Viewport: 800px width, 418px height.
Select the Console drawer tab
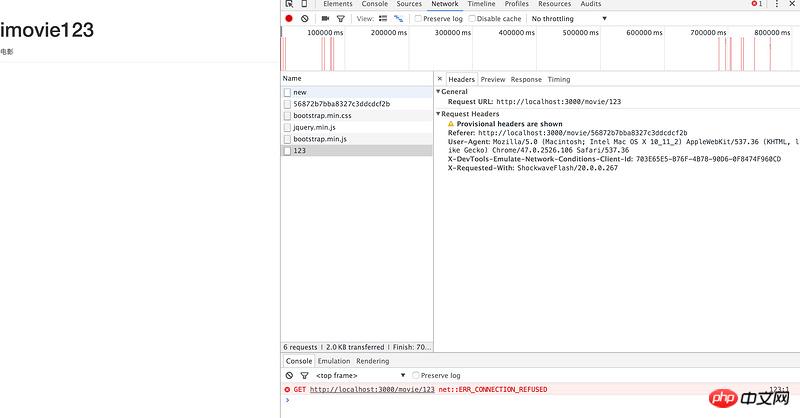pyautogui.click(x=299, y=361)
